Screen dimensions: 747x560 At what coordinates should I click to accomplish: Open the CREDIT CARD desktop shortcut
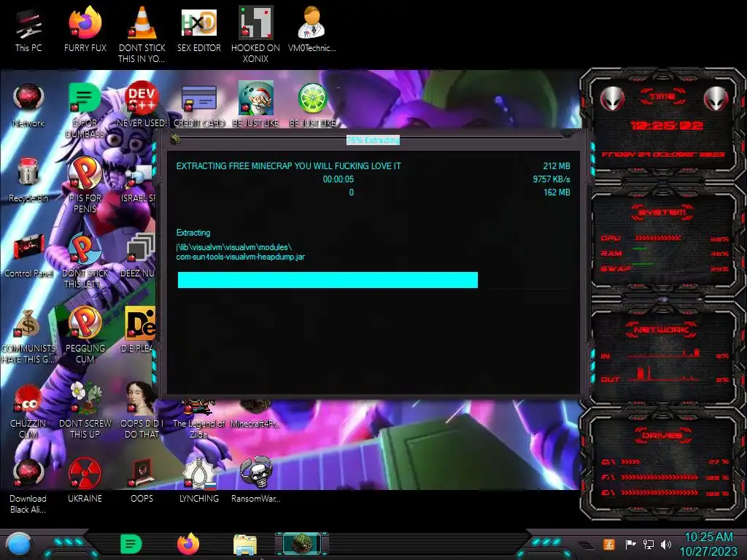pyautogui.click(x=199, y=105)
